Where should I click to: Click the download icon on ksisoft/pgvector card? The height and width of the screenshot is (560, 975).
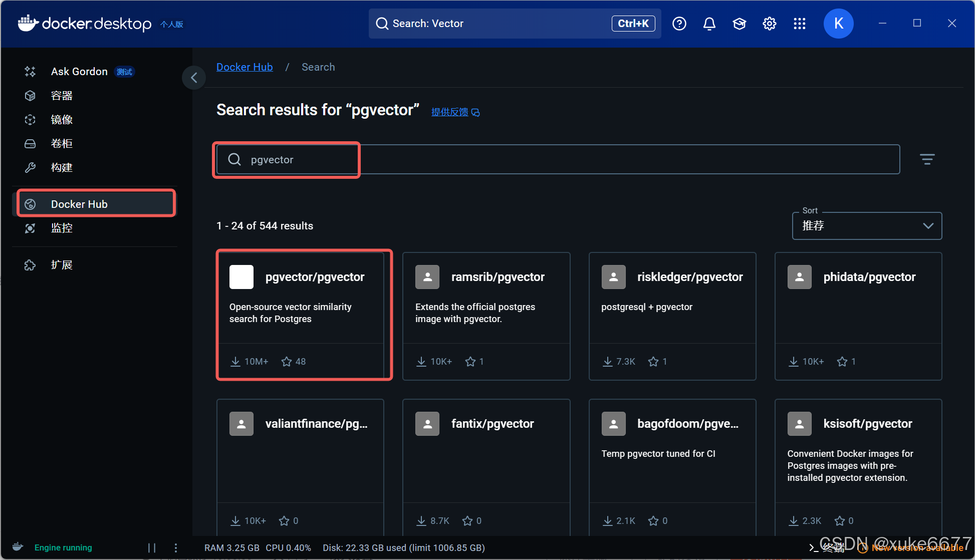[794, 521]
